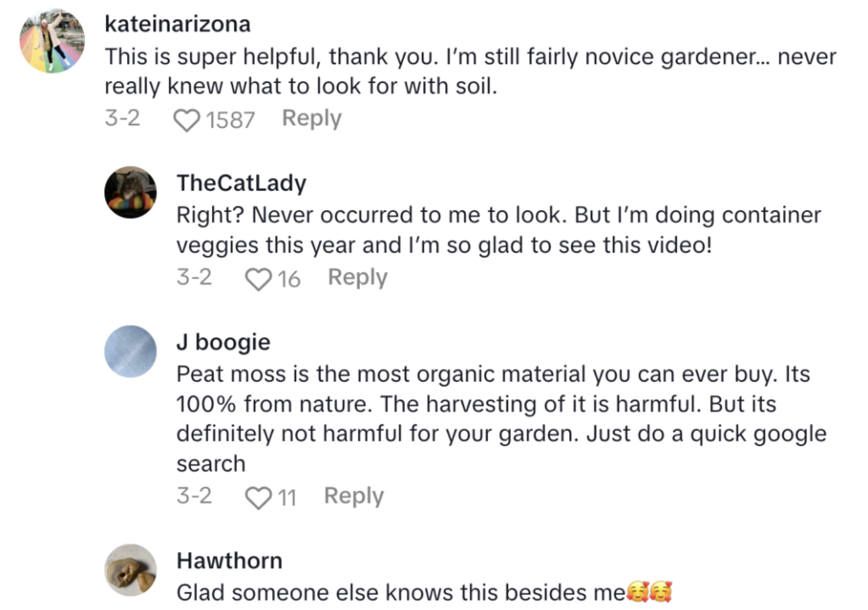Click the 3-2 timestamp under TheCatLady's reply
Screen dimensions: 868x610
[194, 278]
